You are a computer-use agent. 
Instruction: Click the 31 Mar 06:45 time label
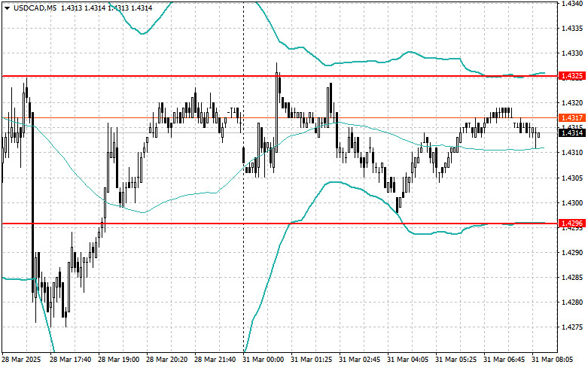[x=504, y=360]
